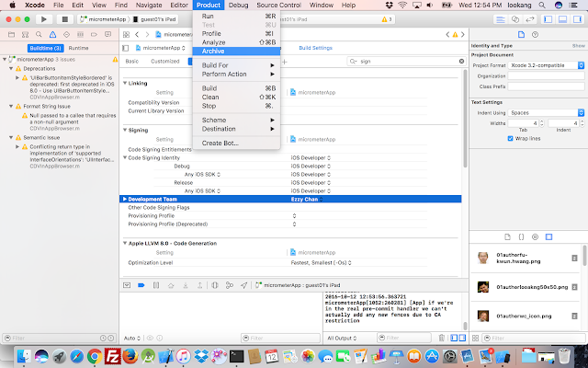Choose Archive from the Product menu
588x368 pixels.
coord(236,52)
